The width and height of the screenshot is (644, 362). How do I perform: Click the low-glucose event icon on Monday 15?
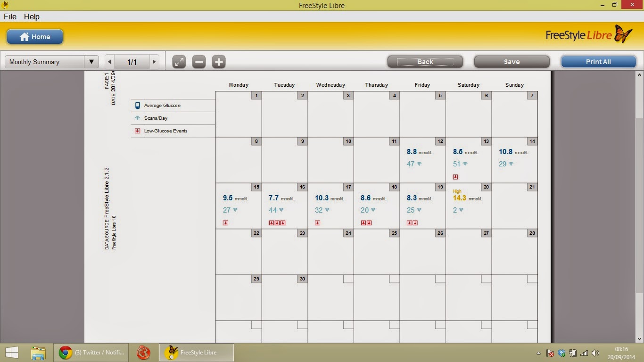point(225,223)
